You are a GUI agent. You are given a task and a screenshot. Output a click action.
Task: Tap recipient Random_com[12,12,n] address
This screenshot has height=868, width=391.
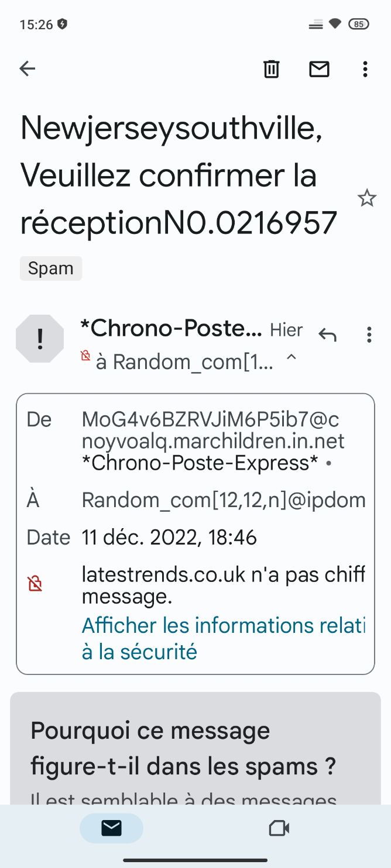click(x=224, y=500)
